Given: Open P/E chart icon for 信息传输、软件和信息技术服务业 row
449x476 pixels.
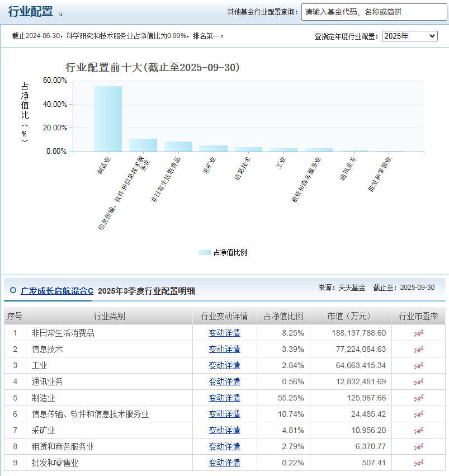Looking at the screenshot, I should pyautogui.click(x=418, y=414).
